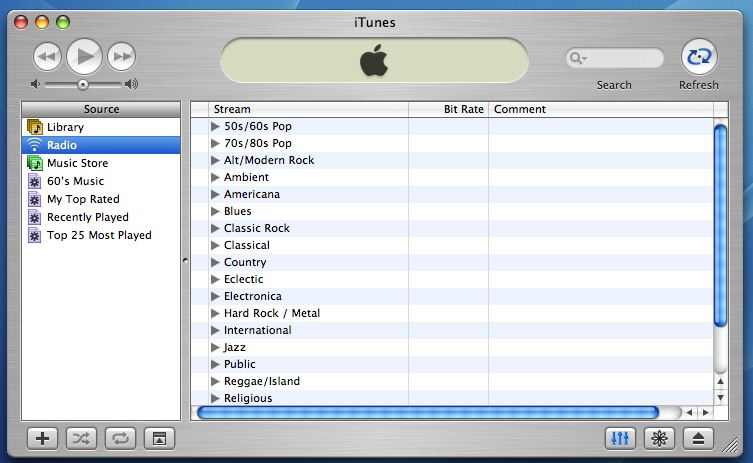Expand the Americana stream category
The image size is (753, 463).
tap(215, 195)
